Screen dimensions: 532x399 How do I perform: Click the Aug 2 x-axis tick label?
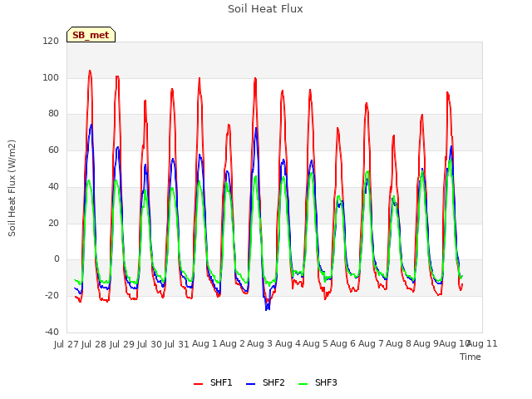232,343
